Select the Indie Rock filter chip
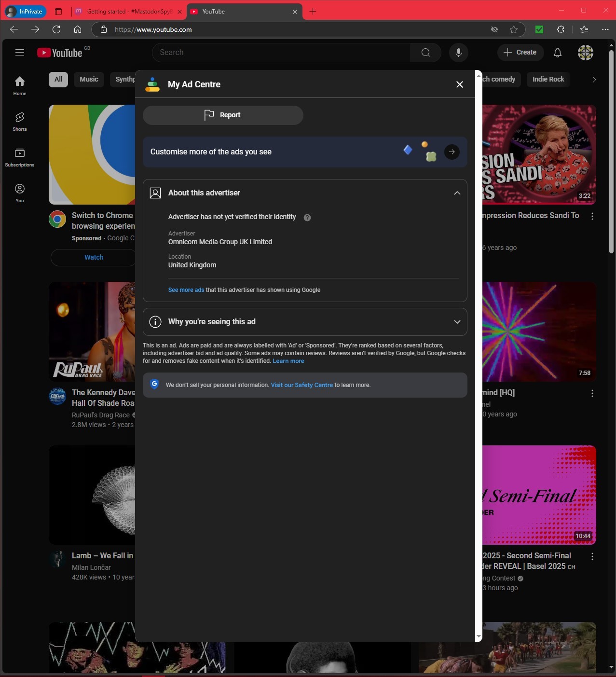The width and height of the screenshot is (616, 677). pyautogui.click(x=548, y=80)
